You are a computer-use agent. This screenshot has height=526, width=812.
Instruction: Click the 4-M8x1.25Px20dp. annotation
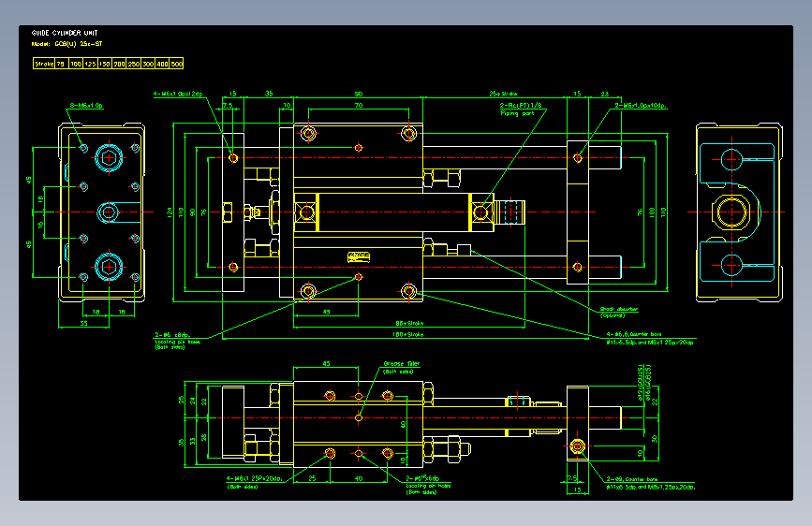[x=254, y=479]
